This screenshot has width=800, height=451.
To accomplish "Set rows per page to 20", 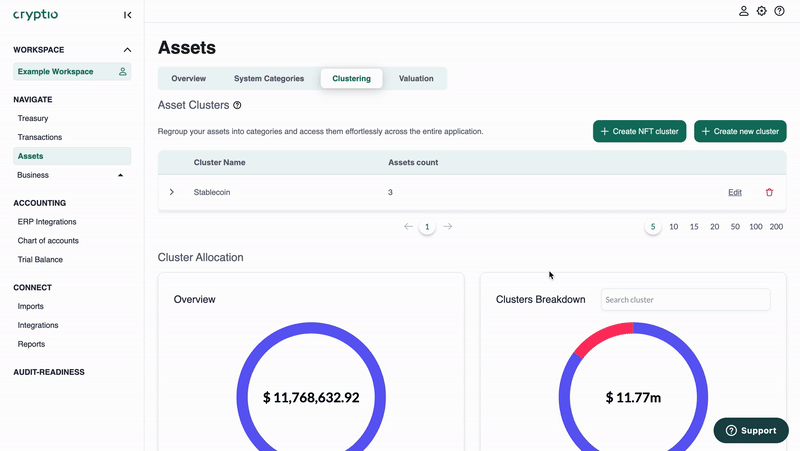I will tap(714, 227).
